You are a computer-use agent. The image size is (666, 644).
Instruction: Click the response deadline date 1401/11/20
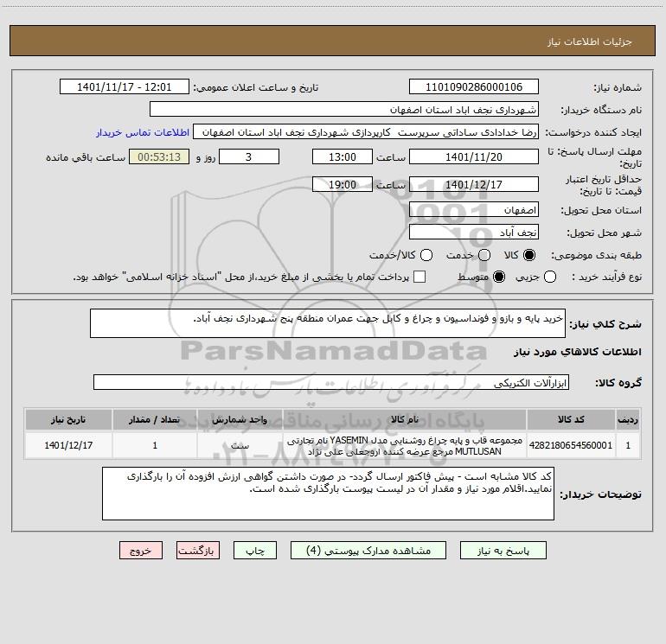pos(474,156)
